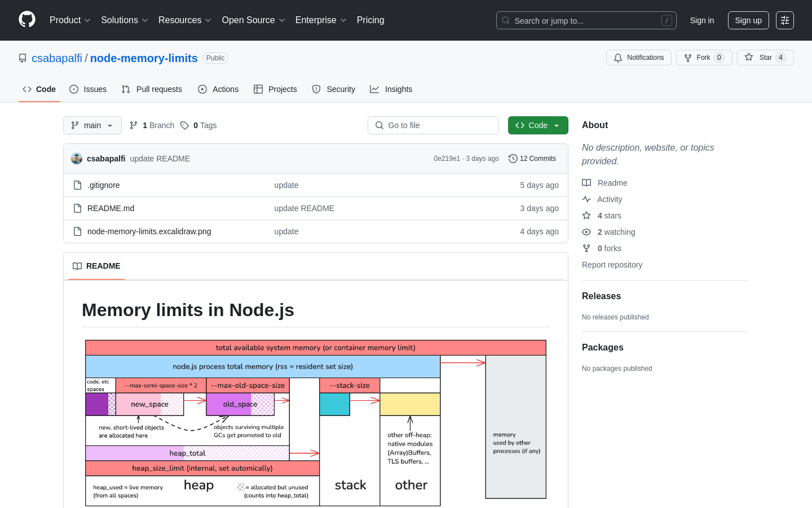This screenshot has width=812, height=508.
Task: Open the Resources menu
Action: point(185,20)
